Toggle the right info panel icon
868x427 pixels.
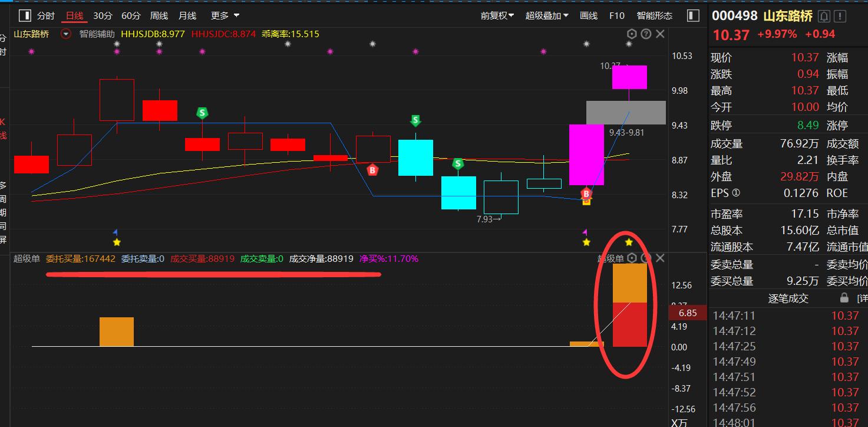[x=693, y=16]
